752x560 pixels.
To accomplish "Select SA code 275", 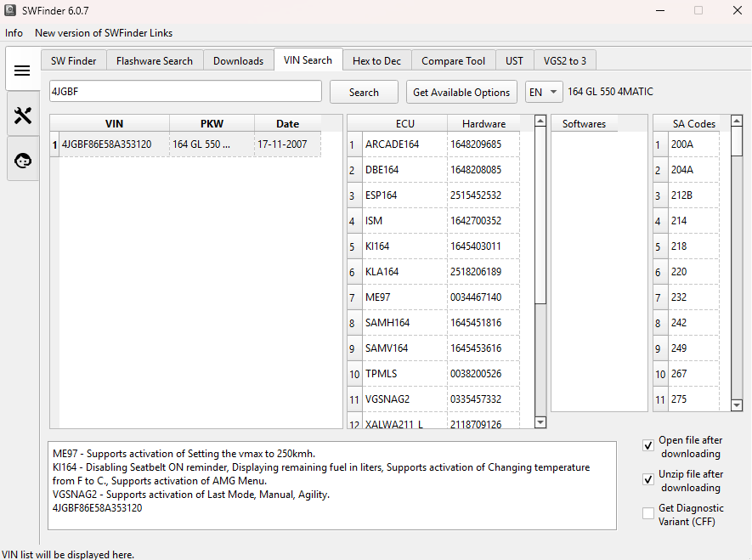I will tap(694, 399).
